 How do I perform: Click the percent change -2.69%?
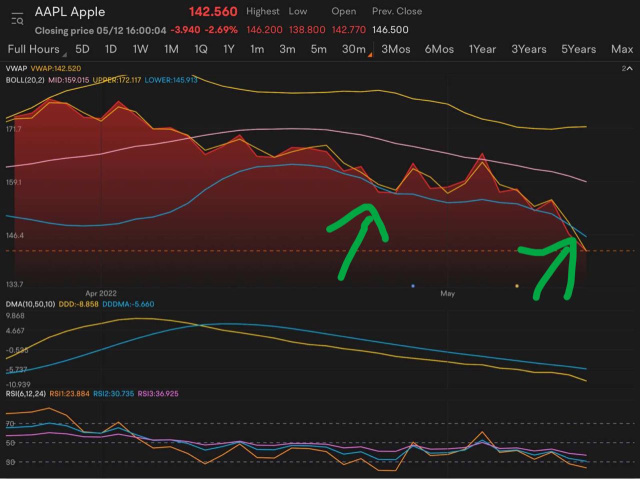[x=221, y=30]
